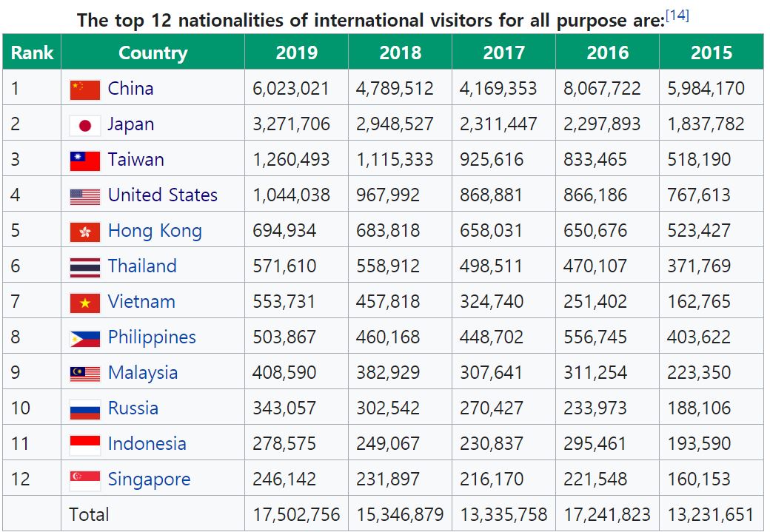Open the Singapore country link

coord(149,479)
